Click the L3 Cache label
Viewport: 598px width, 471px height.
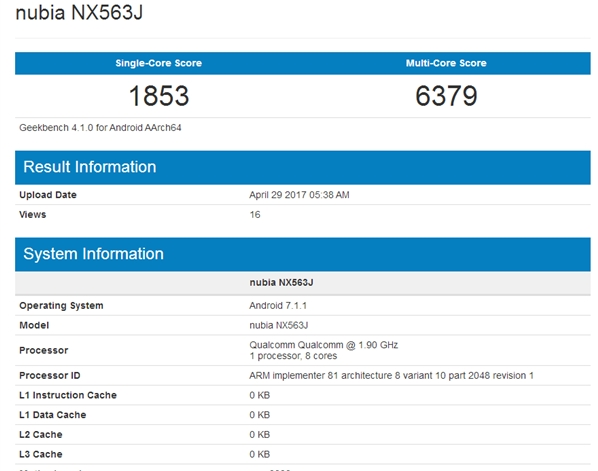[41, 455]
